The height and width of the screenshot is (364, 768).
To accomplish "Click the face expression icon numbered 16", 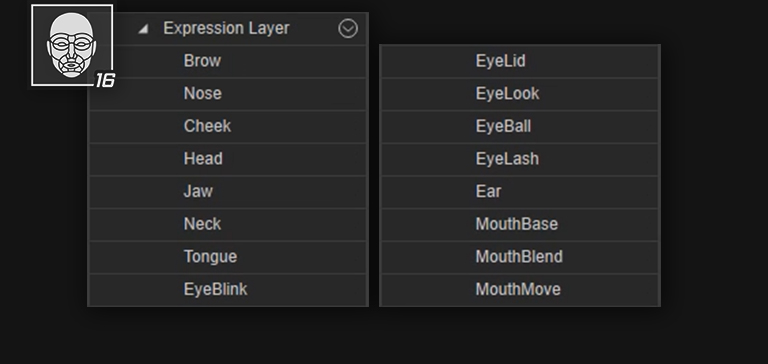I will coord(72,45).
